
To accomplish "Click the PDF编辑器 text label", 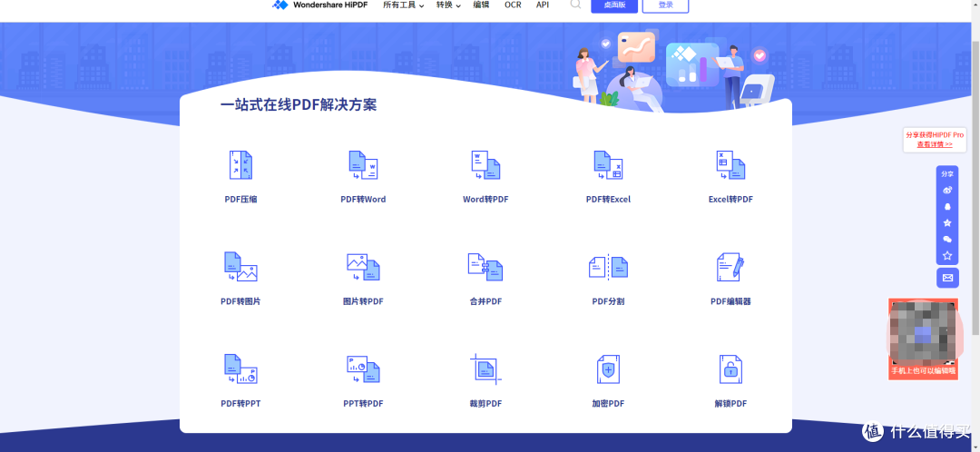I will 730,301.
